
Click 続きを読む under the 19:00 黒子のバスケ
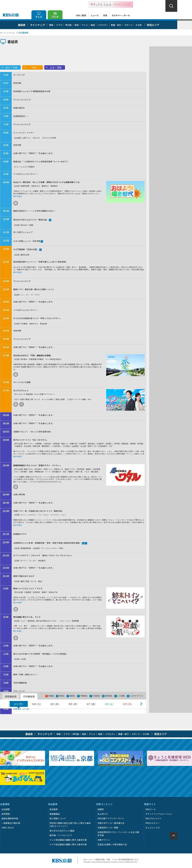click(18, 457)
